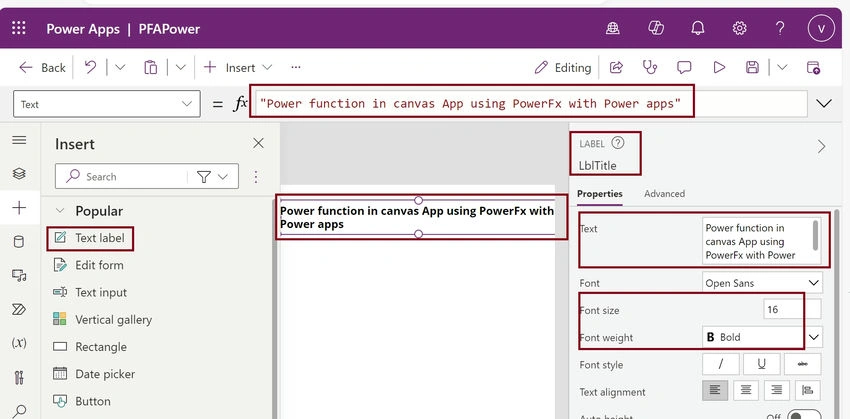850x419 pixels.
Task: Toggle italic font style
Action: pos(720,364)
